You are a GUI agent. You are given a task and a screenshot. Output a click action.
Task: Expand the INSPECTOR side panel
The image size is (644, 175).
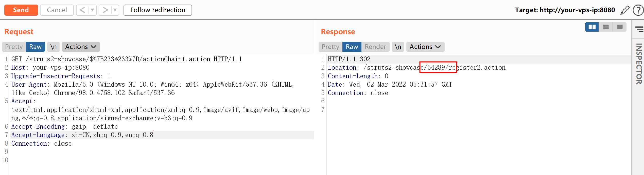[639, 64]
